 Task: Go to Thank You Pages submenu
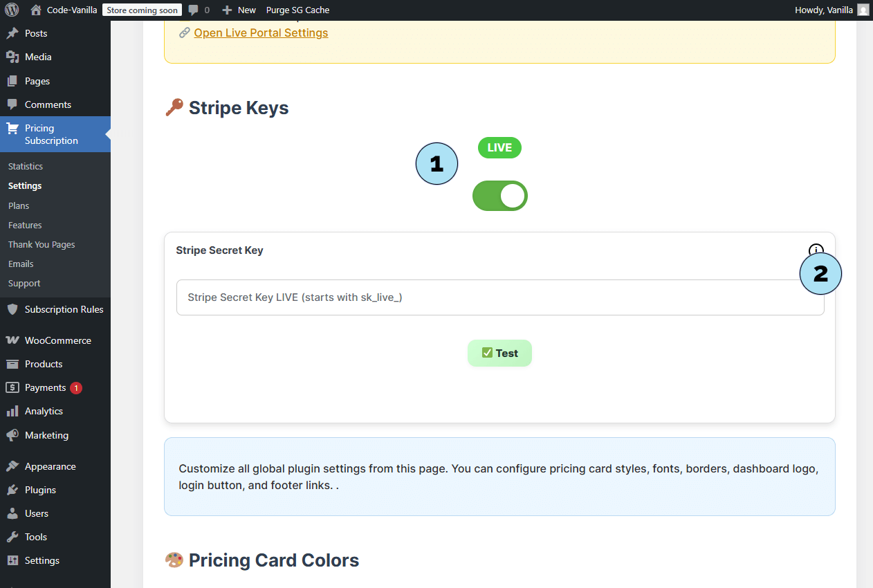coord(42,244)
